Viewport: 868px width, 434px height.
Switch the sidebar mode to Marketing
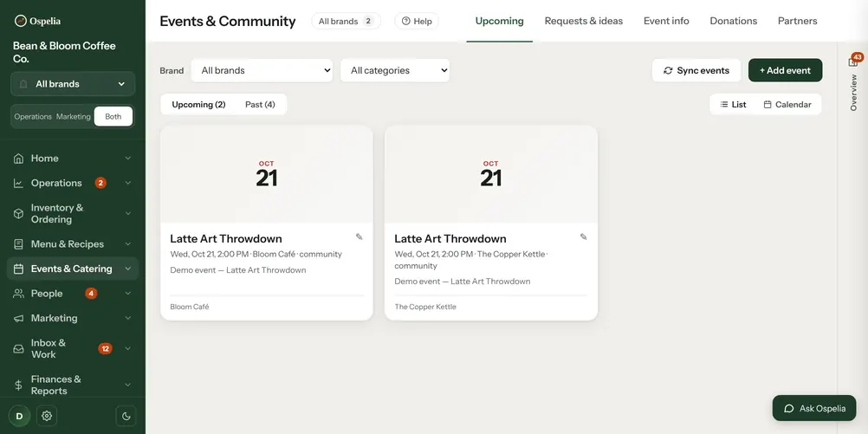(73, 117)
